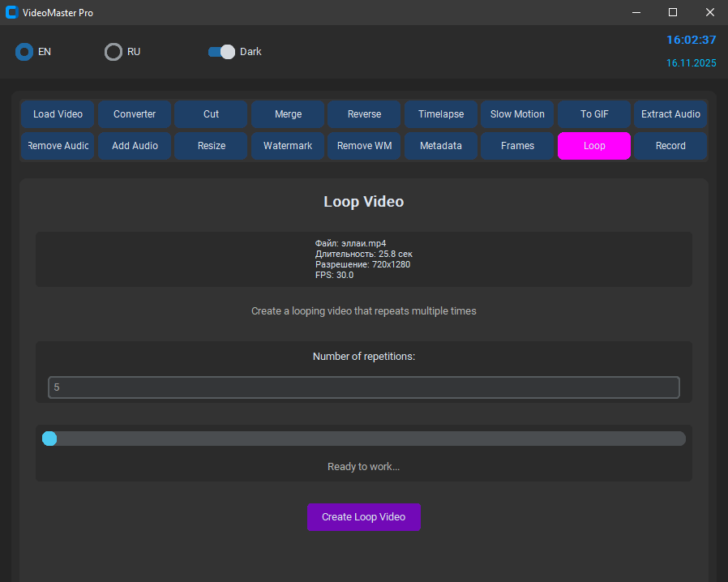Open the Timelapse tab

click(441, 114)
